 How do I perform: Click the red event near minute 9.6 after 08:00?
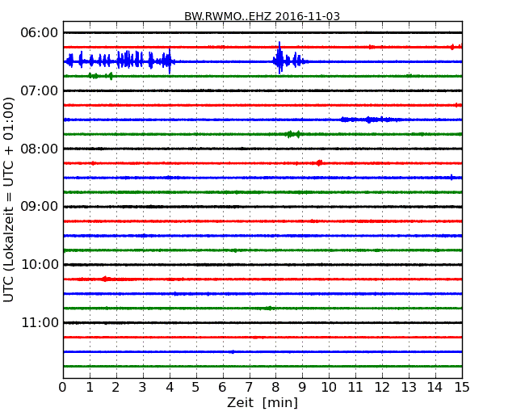[319, 163]
